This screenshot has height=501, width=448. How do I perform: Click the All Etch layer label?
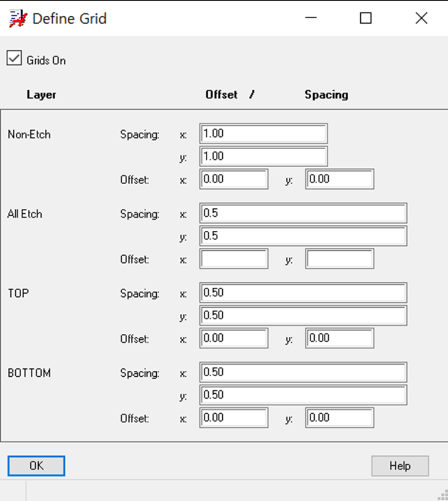25,214
